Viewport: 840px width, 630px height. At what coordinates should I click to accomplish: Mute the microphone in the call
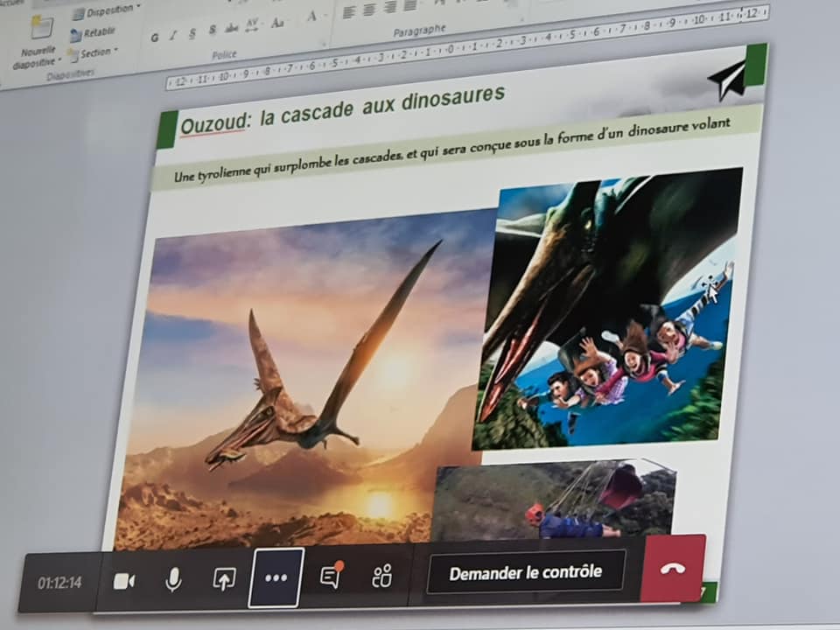[x=173, y=579]
